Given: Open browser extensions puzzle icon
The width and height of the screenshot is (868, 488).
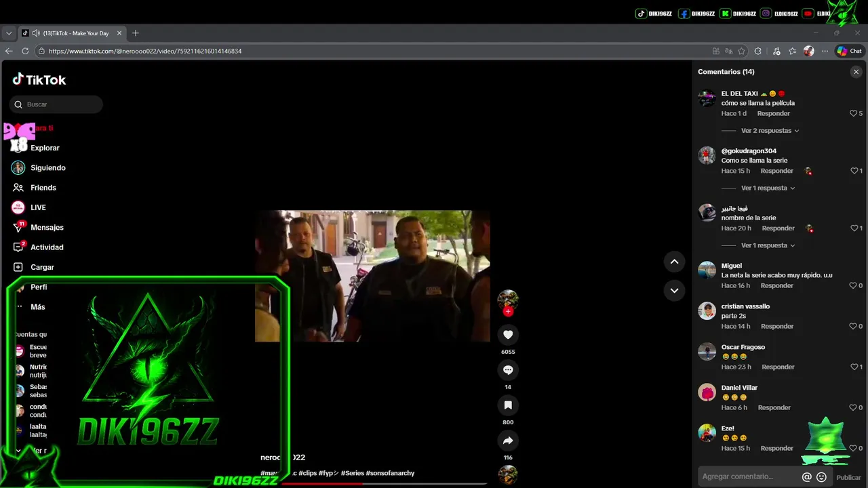Looking at the screenshot, I should coord(758,51).
